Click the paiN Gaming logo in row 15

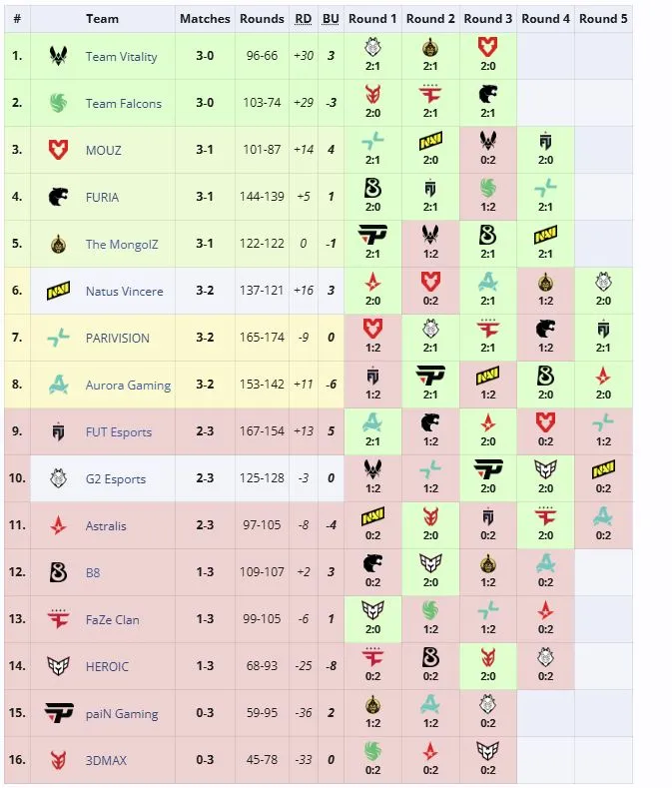pos(59,713)
